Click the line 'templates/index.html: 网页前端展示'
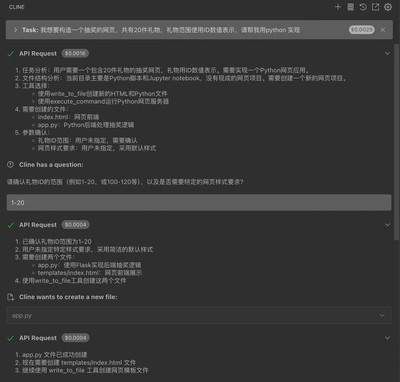400x382 pixels. point(90,273)
